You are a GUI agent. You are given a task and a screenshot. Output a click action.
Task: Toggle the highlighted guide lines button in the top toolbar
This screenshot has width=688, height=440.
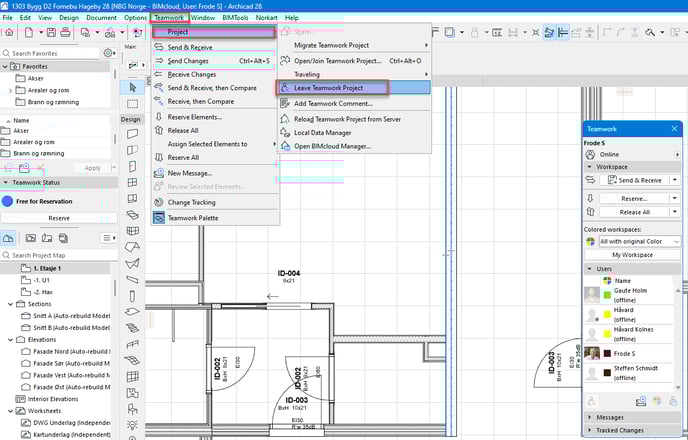click(x=549, y=32)
